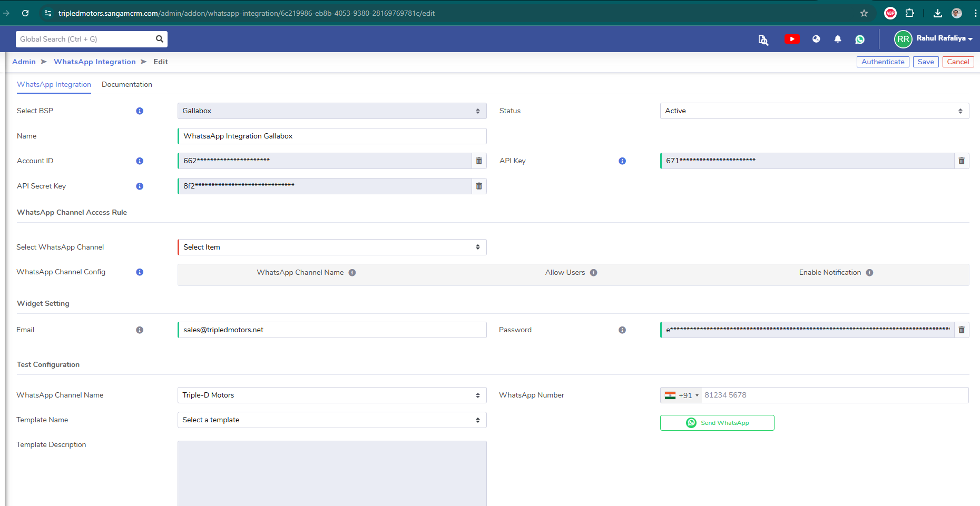Click the WhatsApp Number input field

[x=835, y=395]
